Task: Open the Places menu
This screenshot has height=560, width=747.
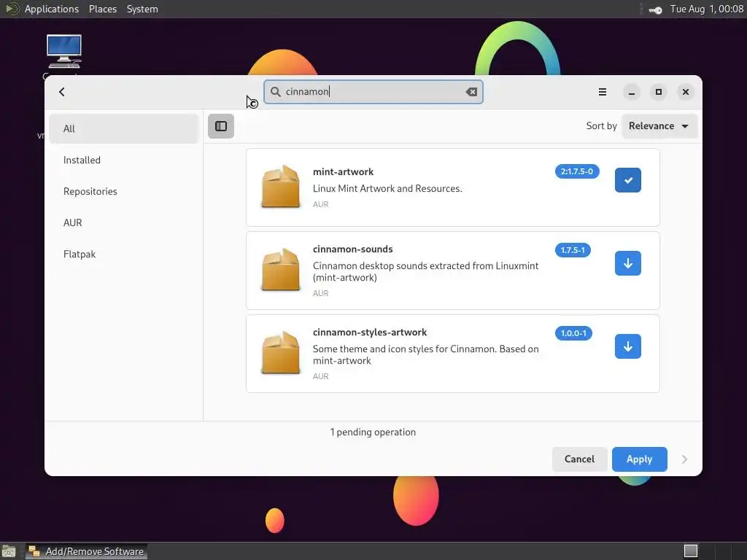Action: click(102, 9)
